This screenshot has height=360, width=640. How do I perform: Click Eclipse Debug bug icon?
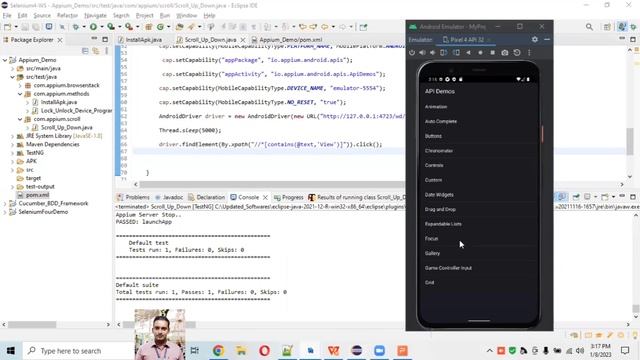click(x=76, y=27)
